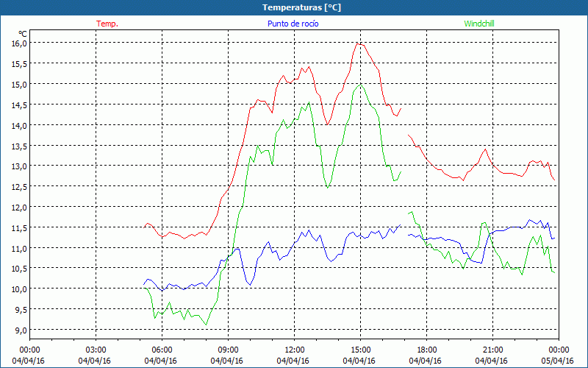Click the '11,5' y-axis value

pos(19,227)
